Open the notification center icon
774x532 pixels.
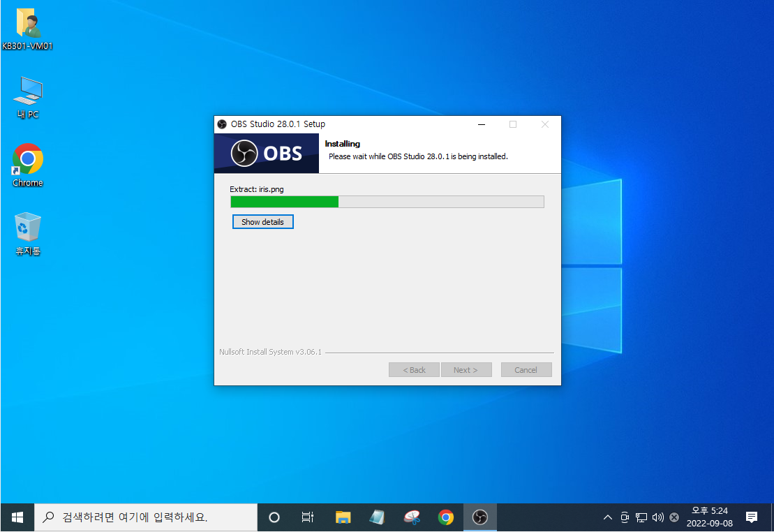[x=752, y=517]
